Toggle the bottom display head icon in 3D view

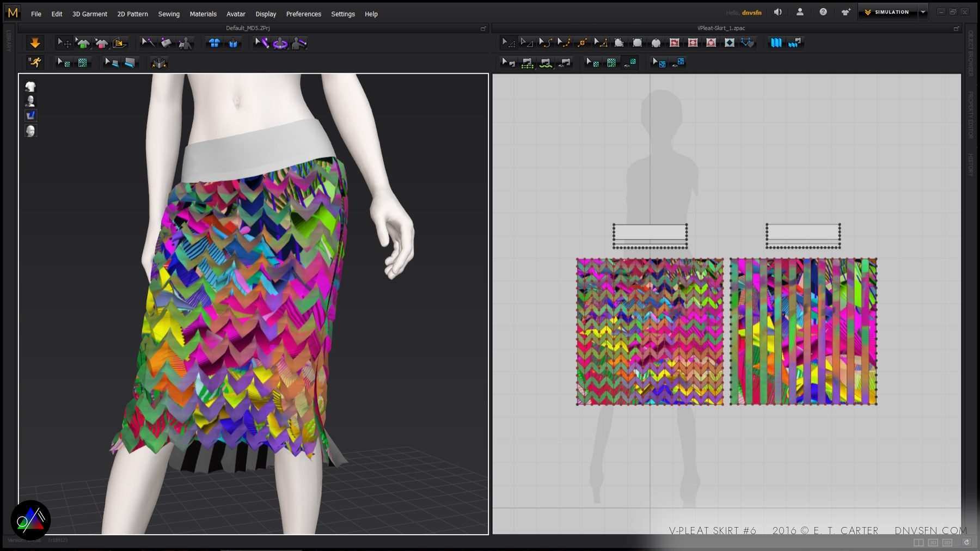(30, 131)
